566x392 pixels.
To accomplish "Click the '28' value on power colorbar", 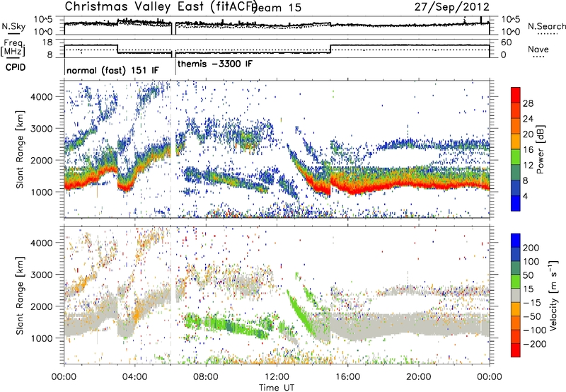I will pos(528,103).
